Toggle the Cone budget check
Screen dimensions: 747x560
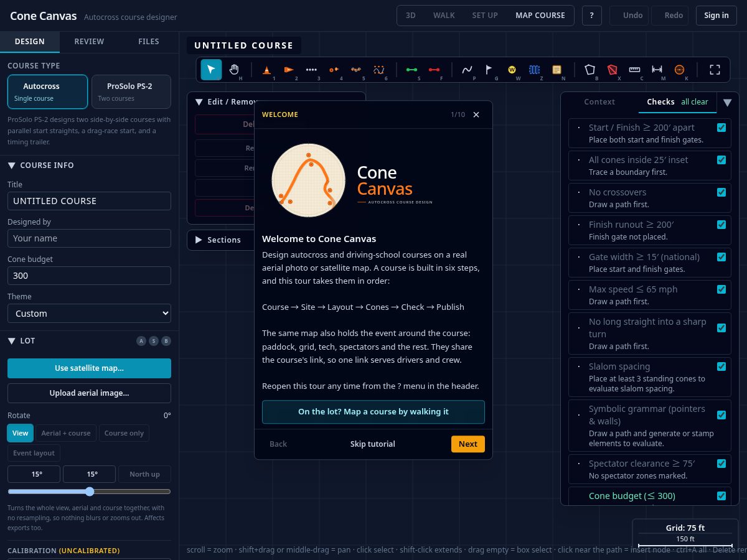[721, 496]
